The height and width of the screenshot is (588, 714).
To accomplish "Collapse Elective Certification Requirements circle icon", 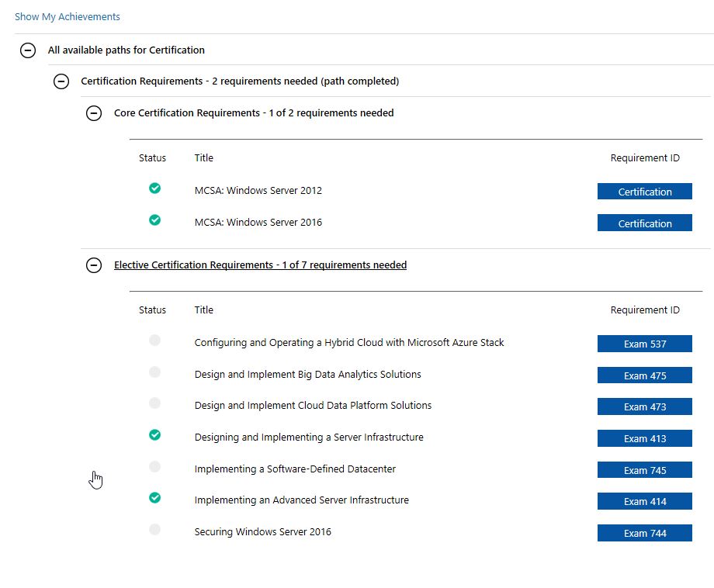I will [94, 265].
